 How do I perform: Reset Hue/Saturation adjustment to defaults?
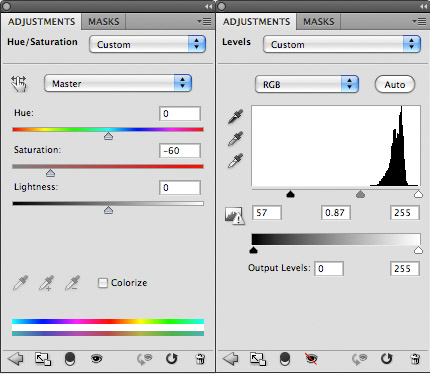(172, 359)
